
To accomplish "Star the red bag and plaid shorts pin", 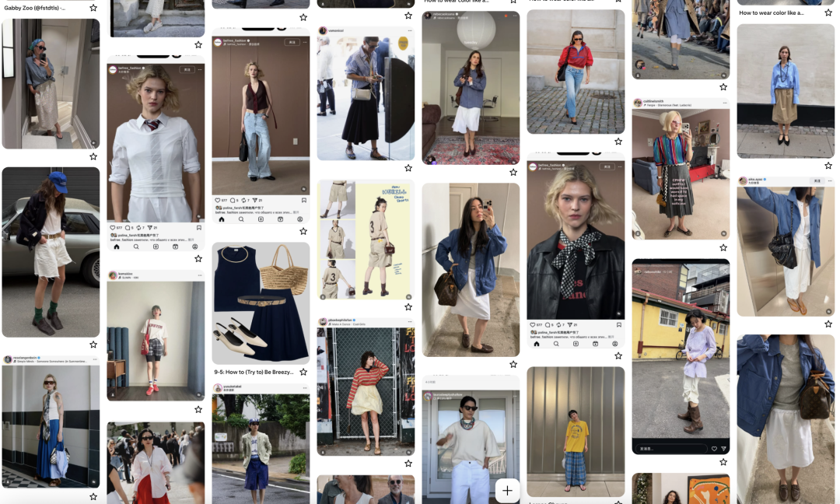I will point(198,409).
